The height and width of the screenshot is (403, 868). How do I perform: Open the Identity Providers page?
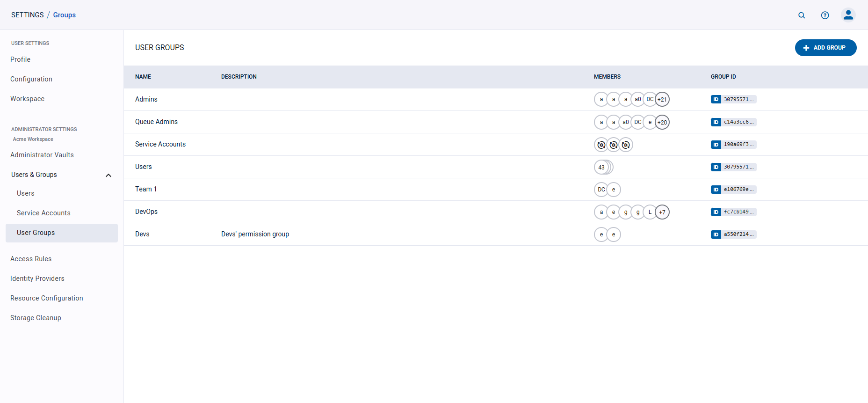[x=37, y=278]
